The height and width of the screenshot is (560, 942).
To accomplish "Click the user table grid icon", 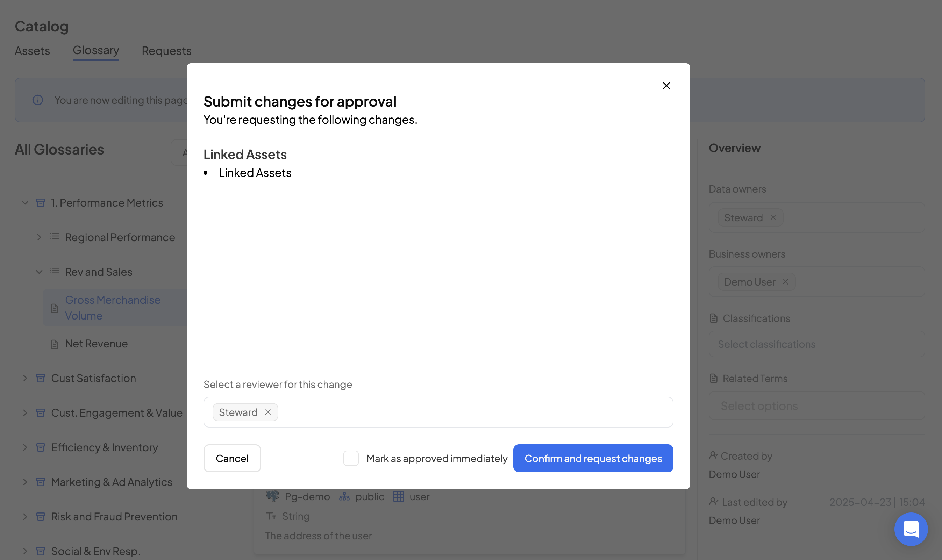I will (398, 496).
